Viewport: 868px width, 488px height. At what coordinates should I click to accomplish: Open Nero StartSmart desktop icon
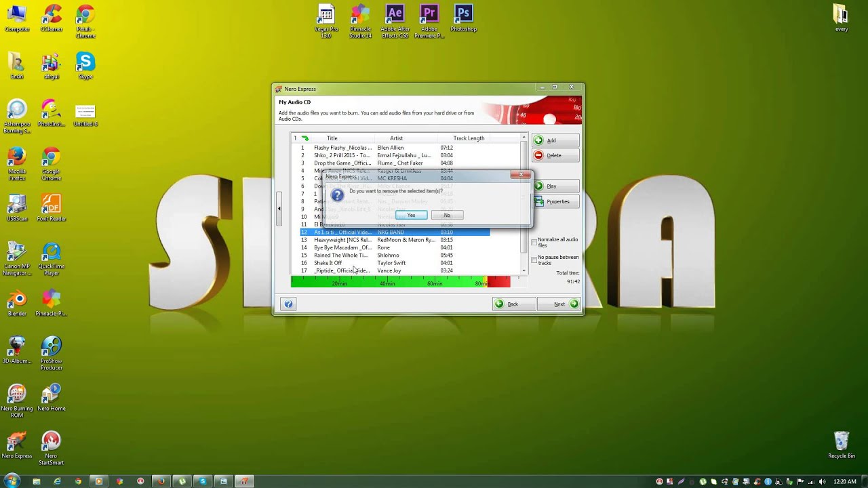(52, 449)
